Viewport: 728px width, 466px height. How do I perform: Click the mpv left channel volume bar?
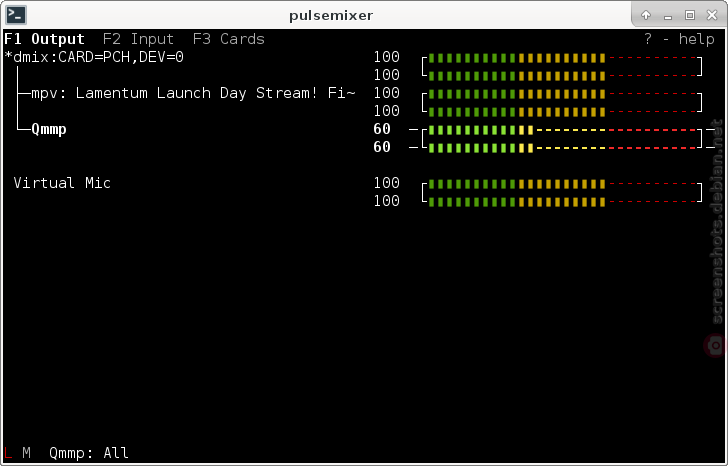point(562,94)
